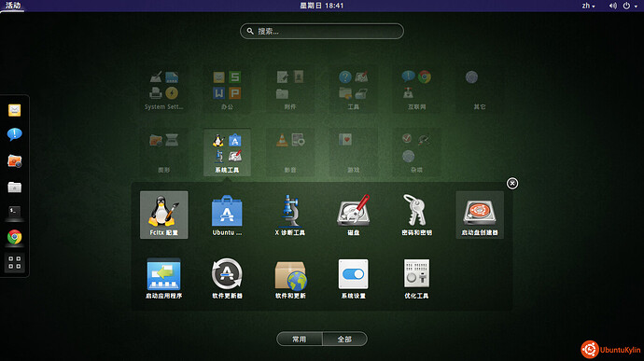Open the System Sett... folder
This screenshot has width=644, height=361.
point(164,90)
